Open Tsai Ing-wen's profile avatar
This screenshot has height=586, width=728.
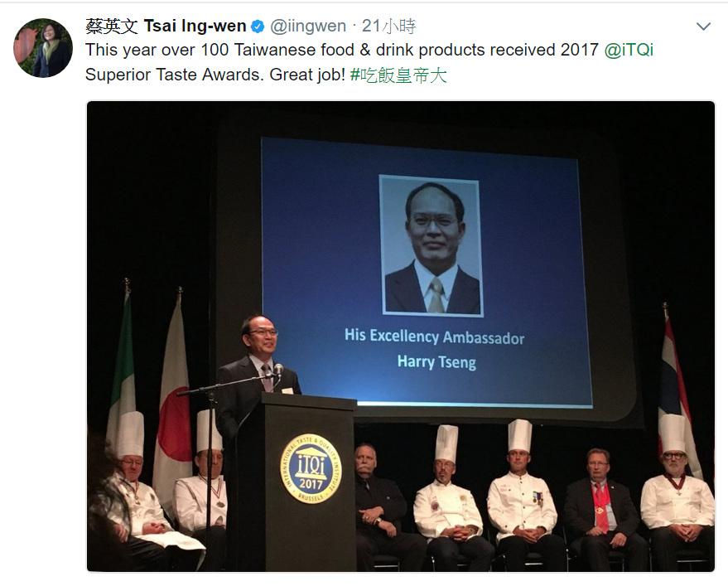point(43,48)
